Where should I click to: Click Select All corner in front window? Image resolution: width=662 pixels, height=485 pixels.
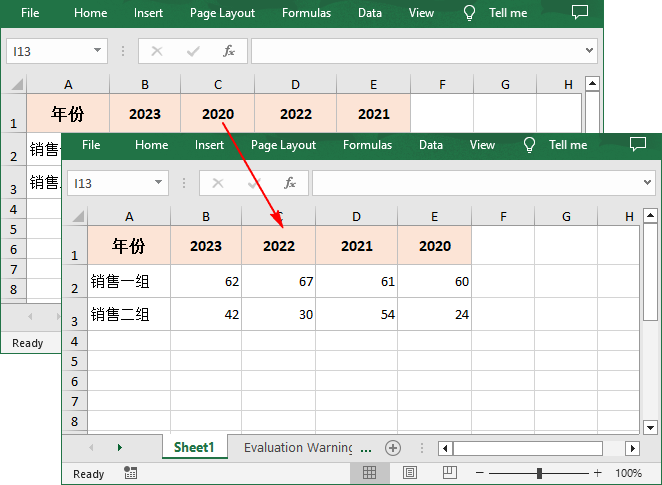[x=79, y=216]
